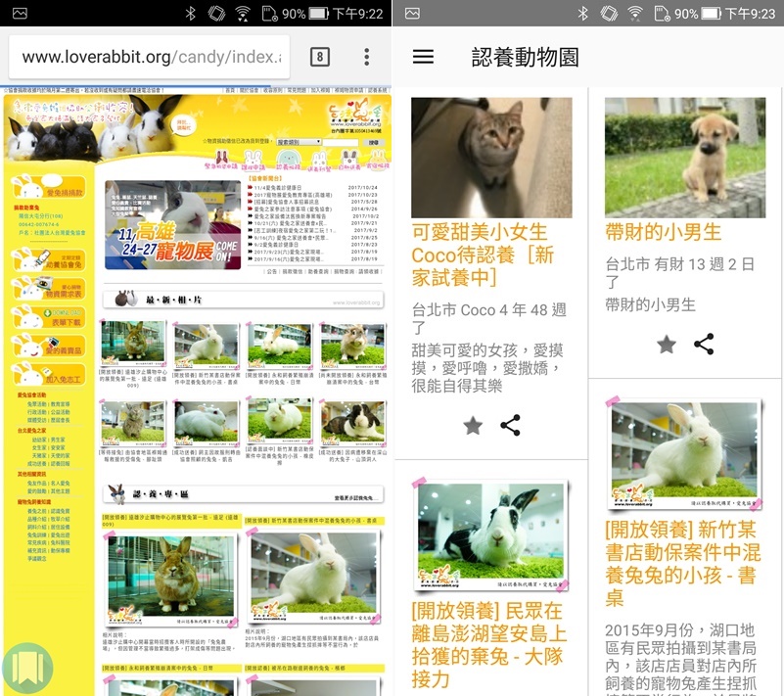Click the 搜尋 search button on website
The height and width of the screenshot is (696, 784).
(374, 142)
